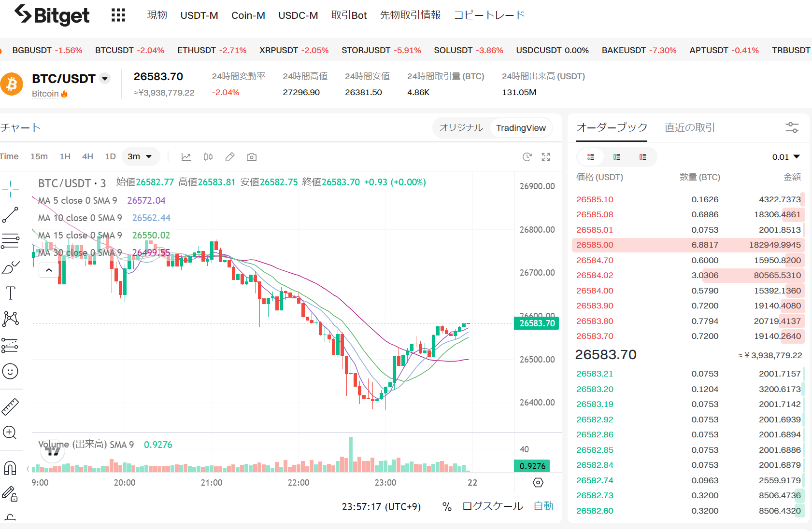Viewport: 812px width, 531px height.
Task: Click the pencil drawing toolbar icon
Action: [x=230, y=157]
